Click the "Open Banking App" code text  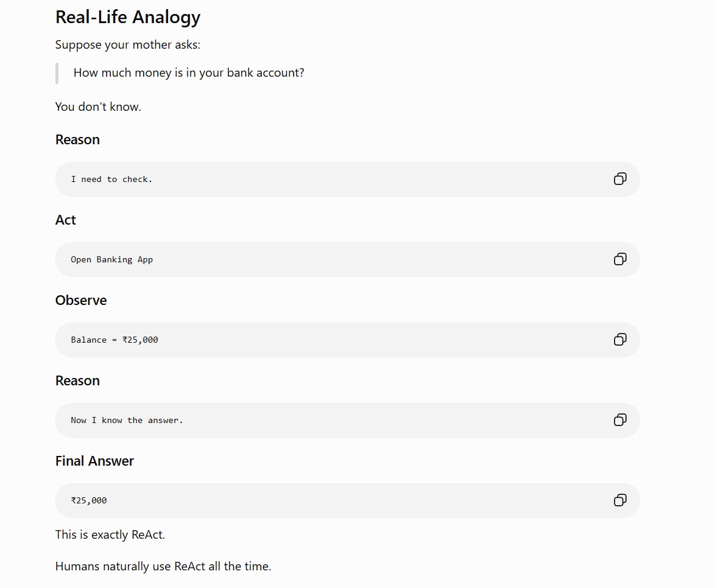(x=111, y=259)
